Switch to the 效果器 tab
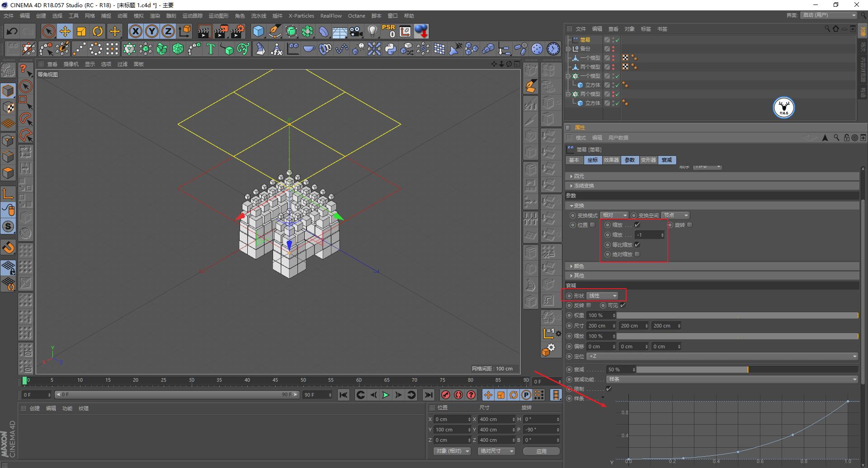 (x=611, y=160)
